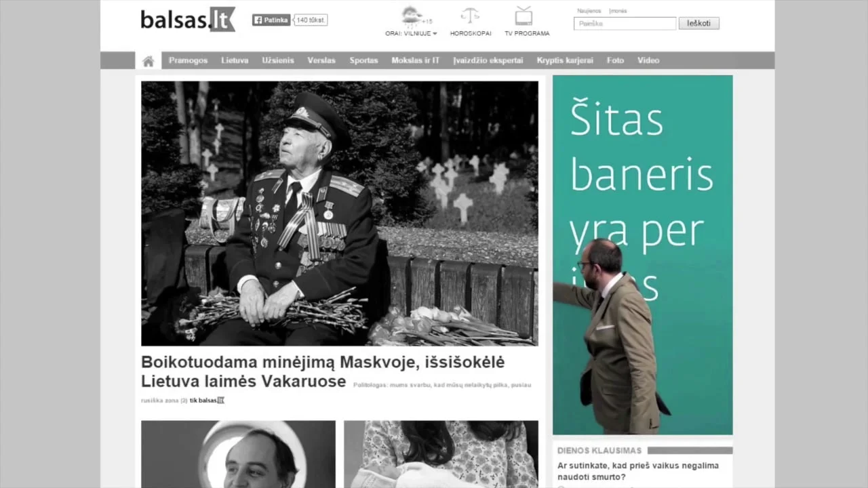Open the Lietuva menu section
The height and width of the screenshot is (488, 868).
pos(235,60)
